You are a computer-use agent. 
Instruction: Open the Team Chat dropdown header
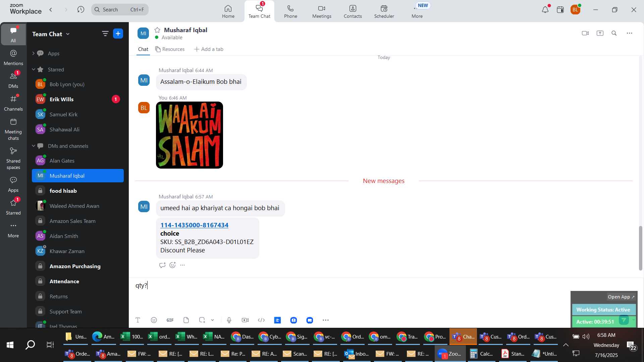pyautogui.click(x=51, y=34)
